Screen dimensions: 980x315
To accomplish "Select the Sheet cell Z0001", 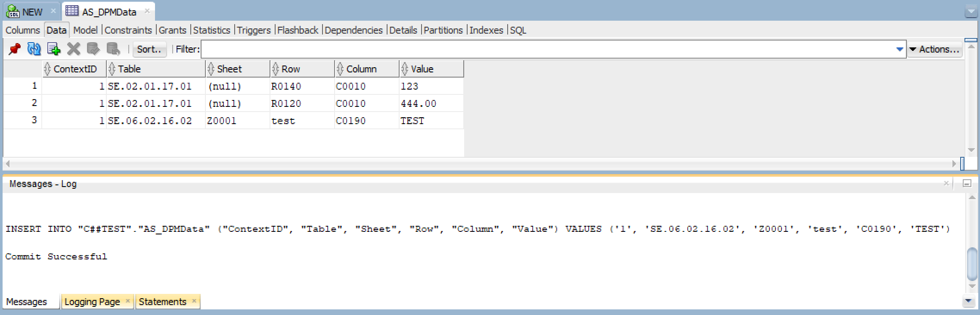I will coord(238,121).
